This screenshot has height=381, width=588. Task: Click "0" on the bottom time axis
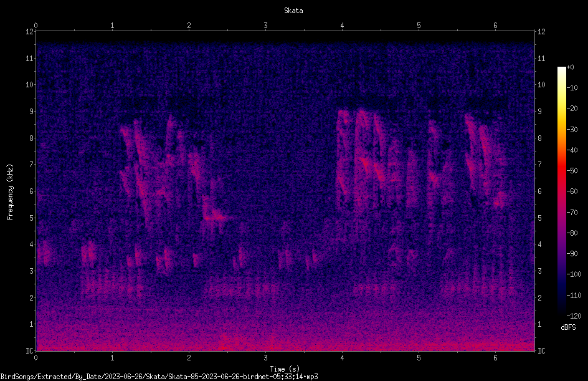36,358
